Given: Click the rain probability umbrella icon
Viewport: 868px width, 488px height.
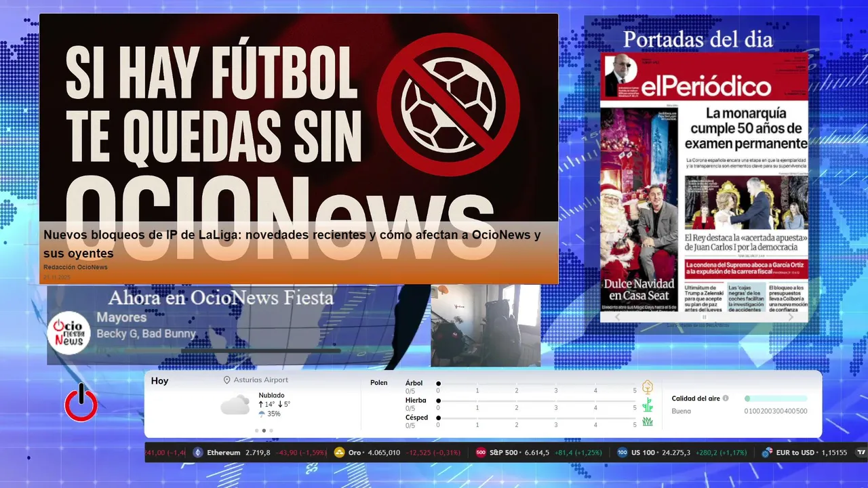Looking at the screenshot, I should point(262,413).
